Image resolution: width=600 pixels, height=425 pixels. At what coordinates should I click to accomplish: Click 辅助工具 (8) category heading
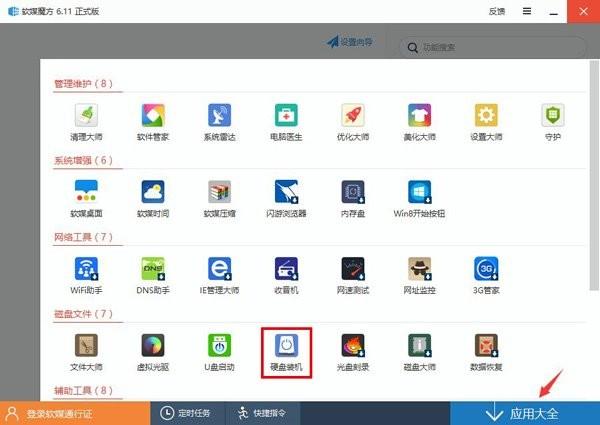coord(83,391)
